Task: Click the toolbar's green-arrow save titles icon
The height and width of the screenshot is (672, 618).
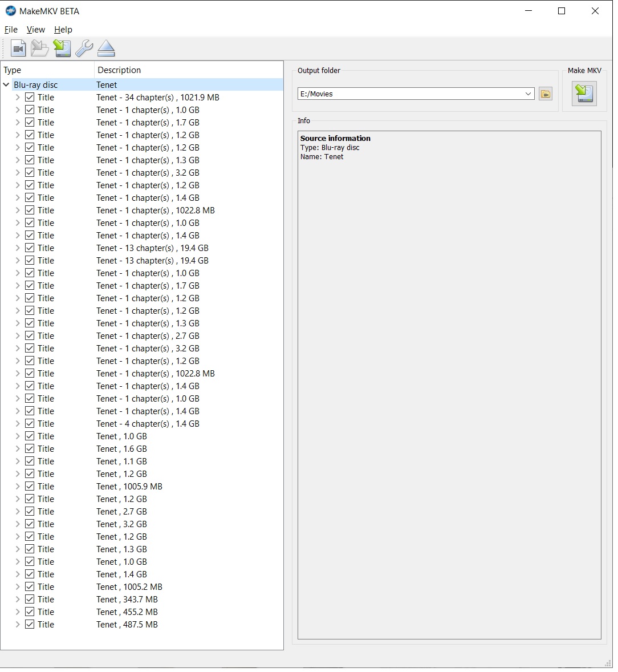Action: (x=62, y=48)
